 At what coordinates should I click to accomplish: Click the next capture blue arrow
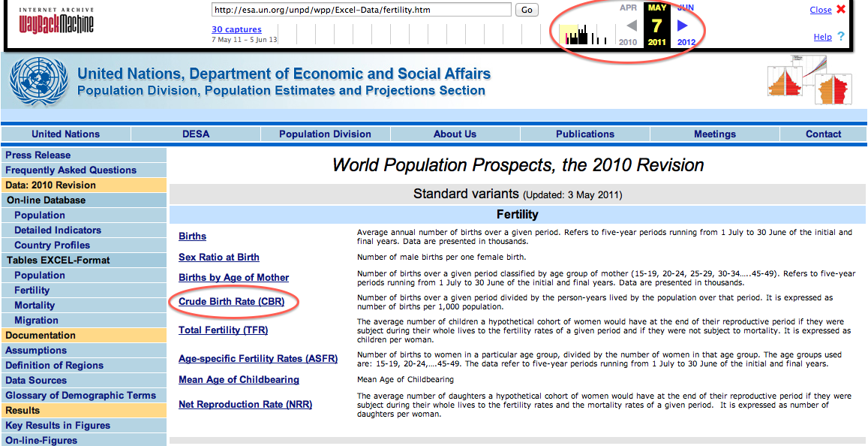point(683,25)
